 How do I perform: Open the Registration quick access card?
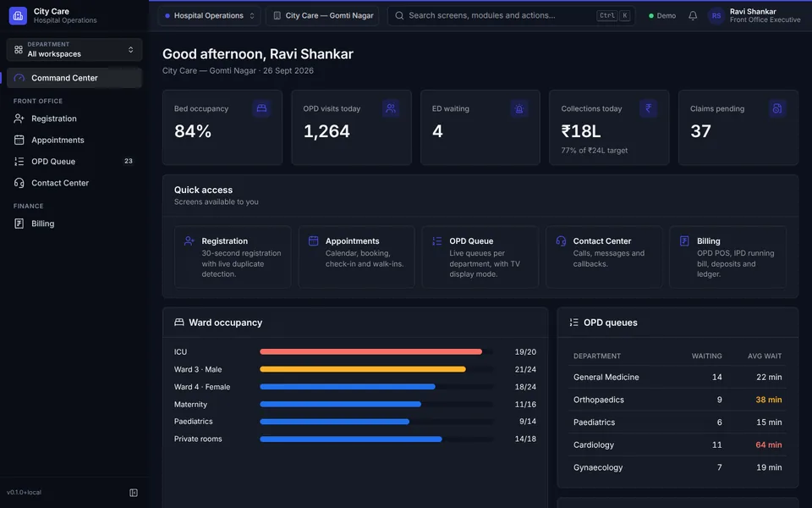coord(233,257)
